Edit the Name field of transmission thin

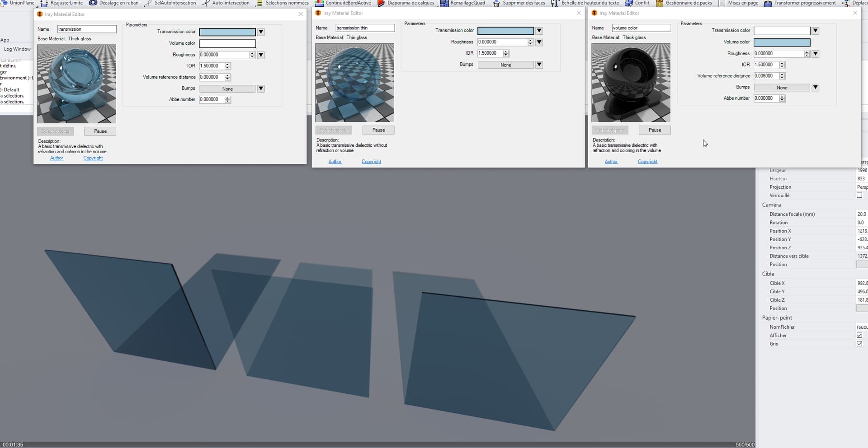coord(365,28)
